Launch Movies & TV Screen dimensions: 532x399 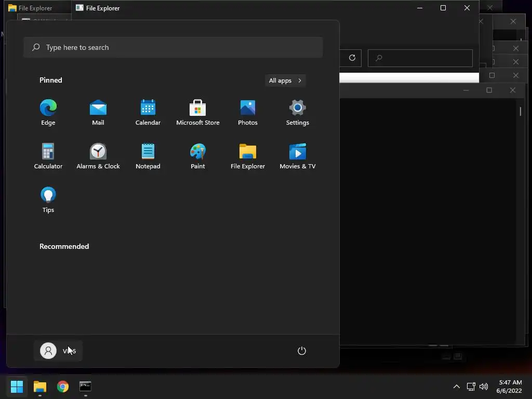click(x=298, y=156)
